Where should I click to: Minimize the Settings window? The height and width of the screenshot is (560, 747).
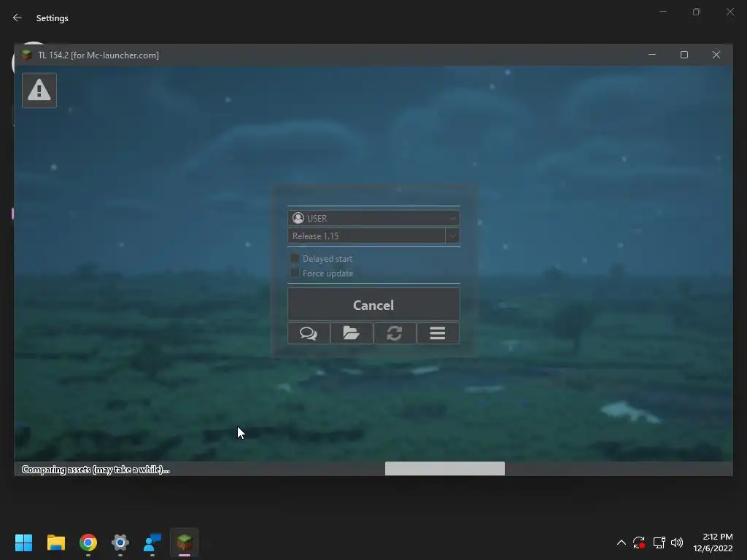pos(662,12)
